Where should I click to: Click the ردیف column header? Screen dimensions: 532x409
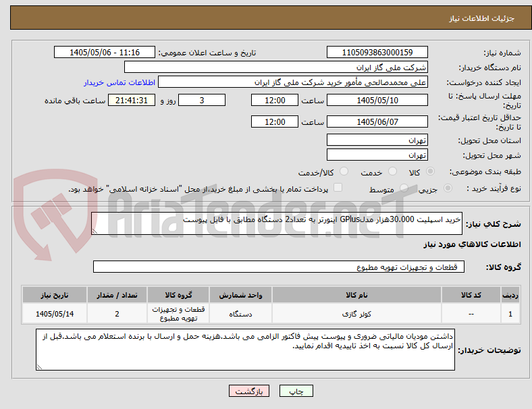(x=510, y=295)
